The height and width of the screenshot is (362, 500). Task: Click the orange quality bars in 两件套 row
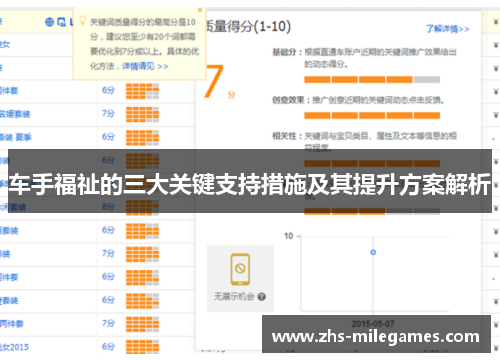click(142, 324)
